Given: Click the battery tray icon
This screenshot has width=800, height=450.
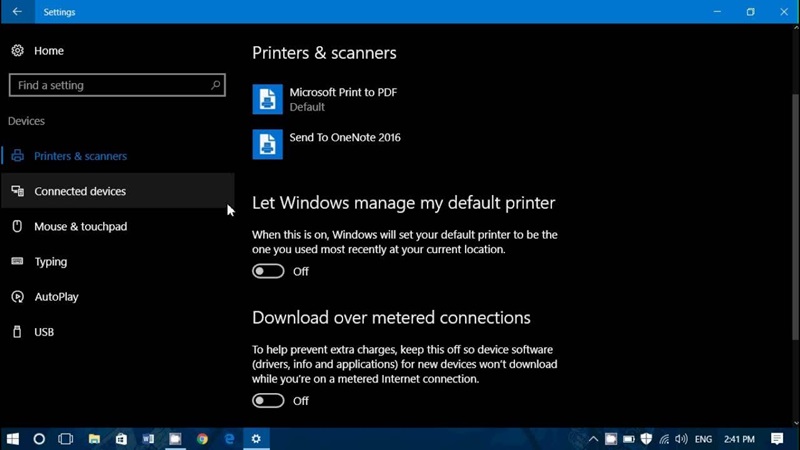Looking at the screenshot, I should tap(629, 439).
